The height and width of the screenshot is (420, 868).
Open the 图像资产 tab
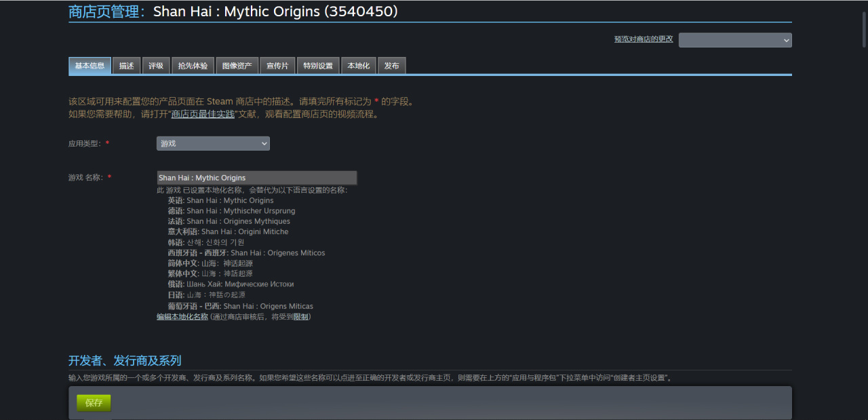[237, 66]
